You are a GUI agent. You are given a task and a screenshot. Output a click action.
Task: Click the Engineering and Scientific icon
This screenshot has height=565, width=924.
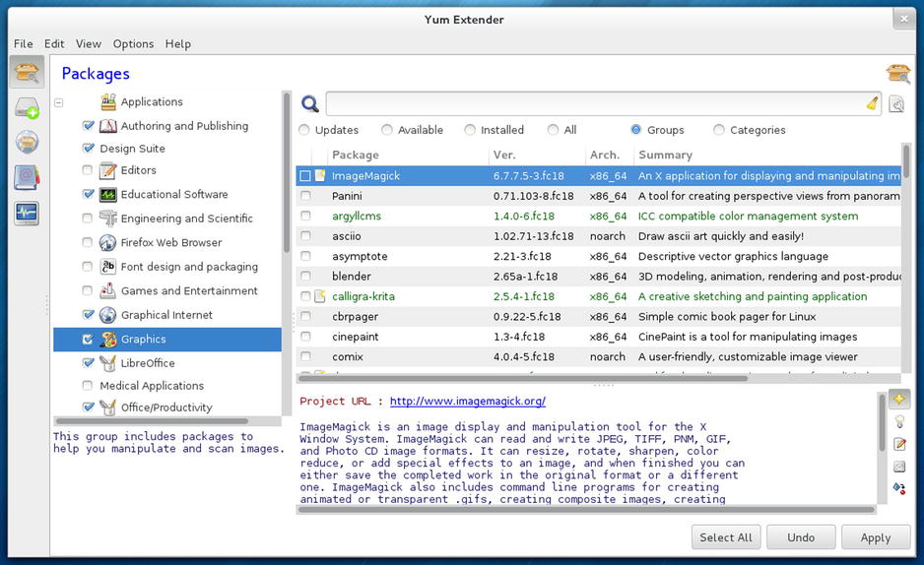tap(107, 219)
